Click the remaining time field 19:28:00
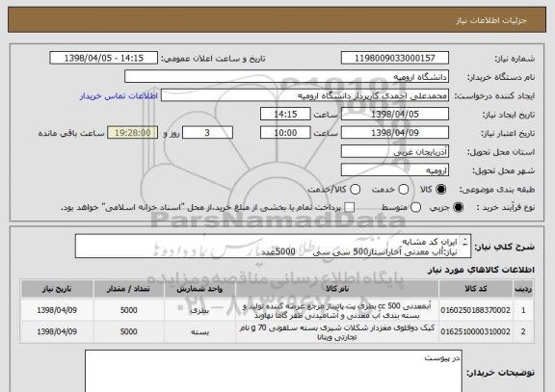The width and height of the screenshot is (555, 392). tap(133, 133)
